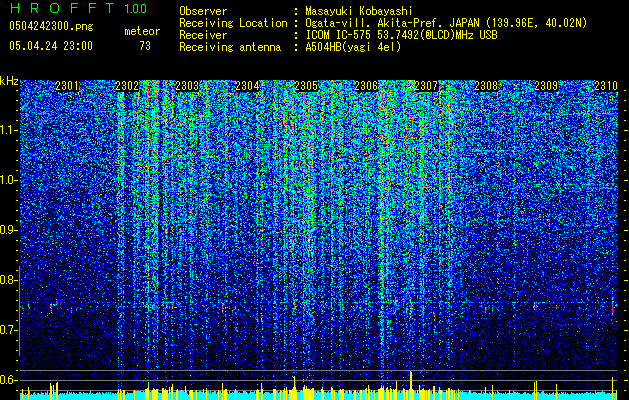Click the 2302 time marker
This screenshot has height=400, width=629.
click(x=127, y=86)
